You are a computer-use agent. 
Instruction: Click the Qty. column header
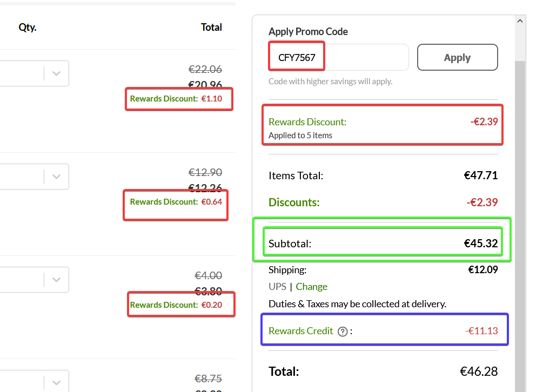pos(28,27)
